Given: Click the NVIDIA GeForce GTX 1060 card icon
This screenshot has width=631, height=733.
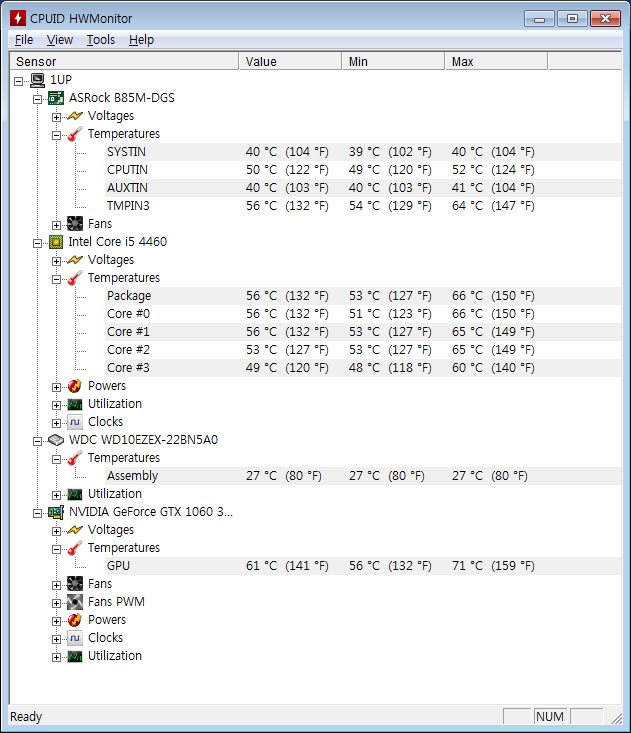Looking at the screenshot, I should (x=57, y=512).
